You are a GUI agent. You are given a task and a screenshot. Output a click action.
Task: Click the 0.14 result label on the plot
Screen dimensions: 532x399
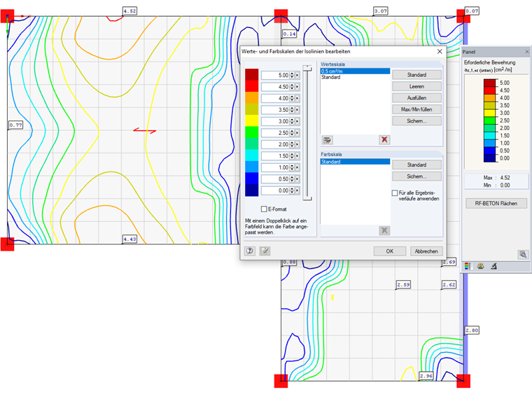(x=289, y=34)
